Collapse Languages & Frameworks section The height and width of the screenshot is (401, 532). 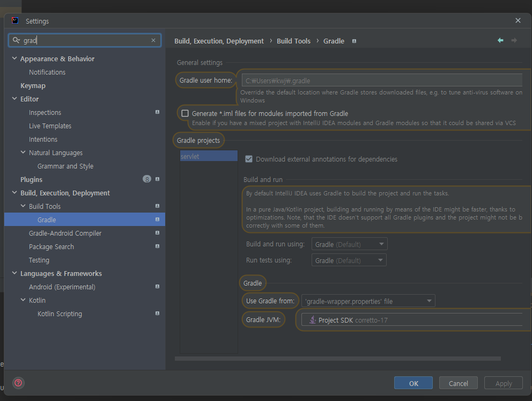[14, 273]
